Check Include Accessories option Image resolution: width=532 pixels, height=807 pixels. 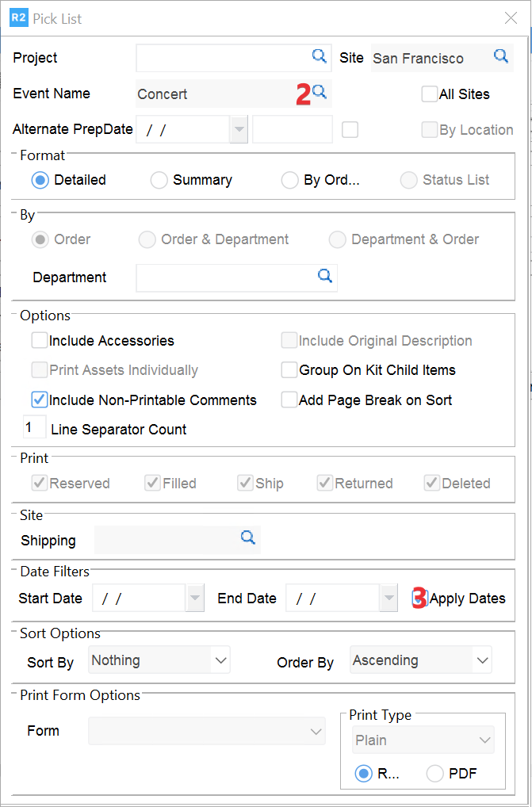coord(40,341)
